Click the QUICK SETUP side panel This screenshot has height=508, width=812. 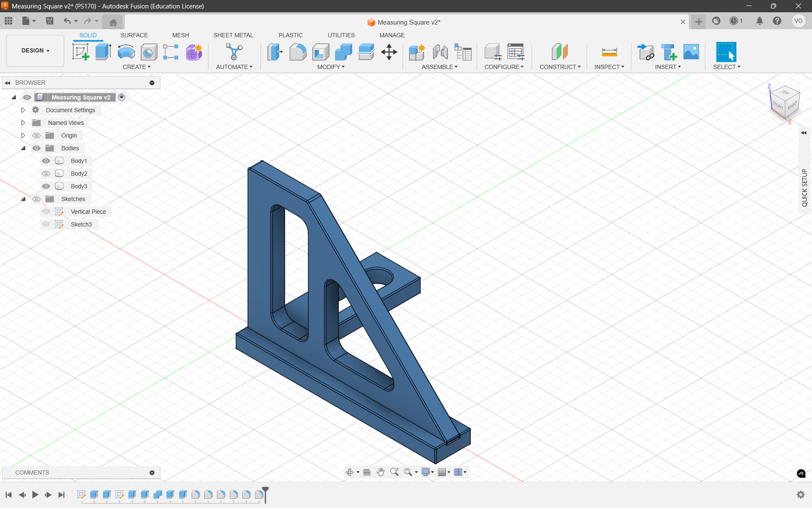[x=804, y=188]
